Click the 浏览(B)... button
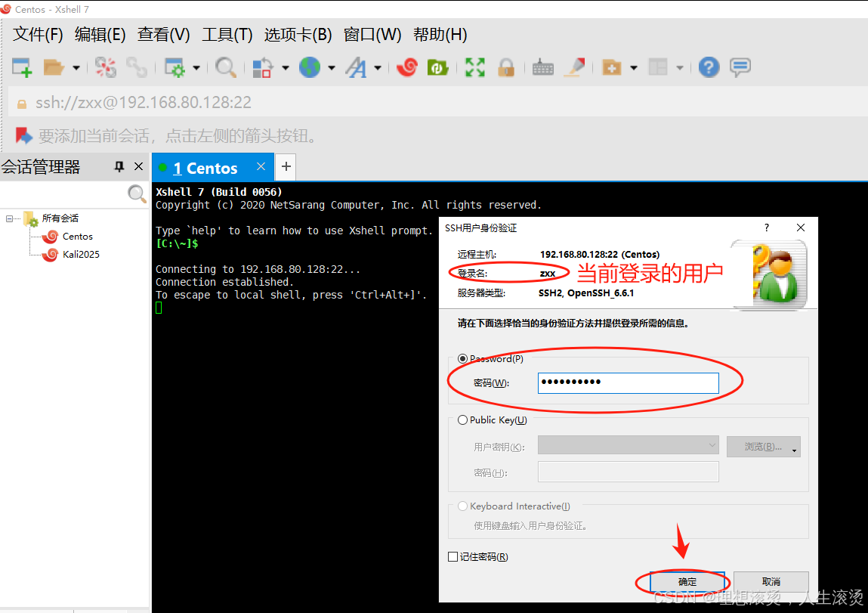Viewport: 868px width, 613px height. pyautogui.click(x=764, y=447)
